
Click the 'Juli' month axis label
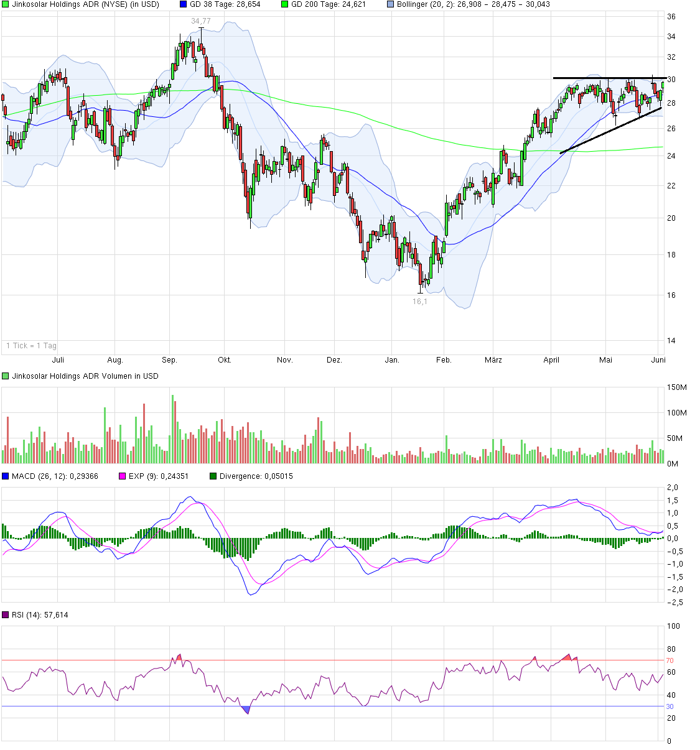tap(58, 360)
